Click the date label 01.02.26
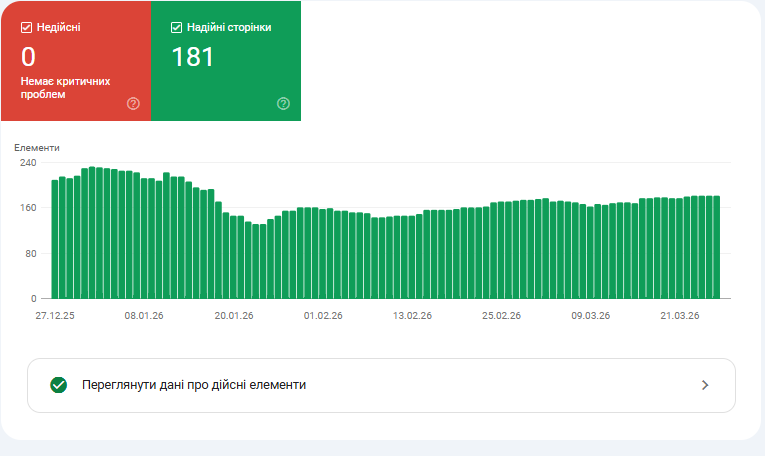Viewport: 765px width, 456px height. 323,316
